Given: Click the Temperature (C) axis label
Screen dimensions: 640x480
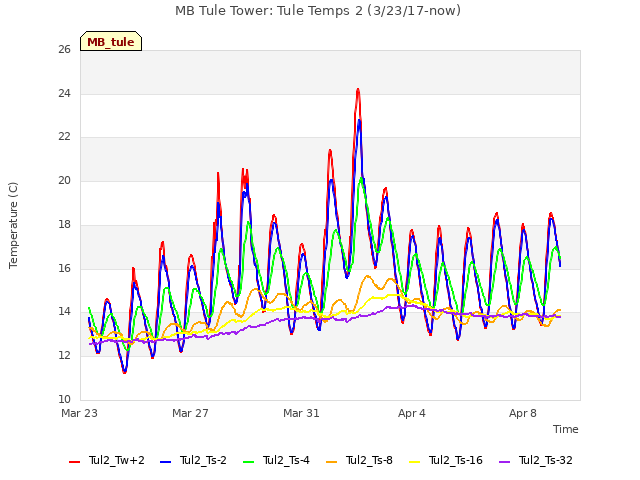Looking at the screenshot, I should (x=13, y=225).
